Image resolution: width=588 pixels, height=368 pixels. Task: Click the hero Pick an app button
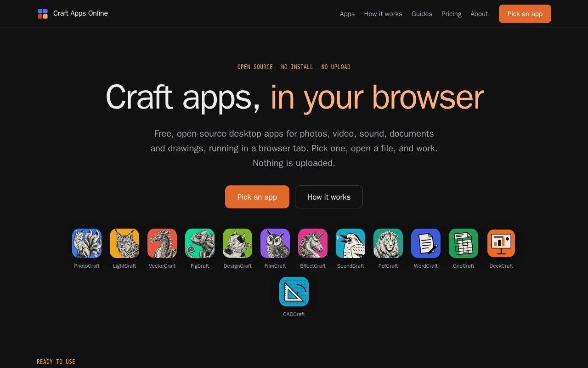[257, 197]
